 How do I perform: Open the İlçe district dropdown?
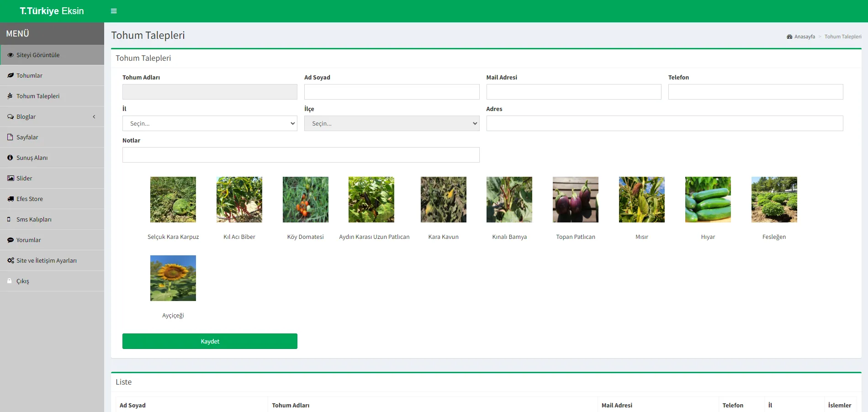pos(392,123)
